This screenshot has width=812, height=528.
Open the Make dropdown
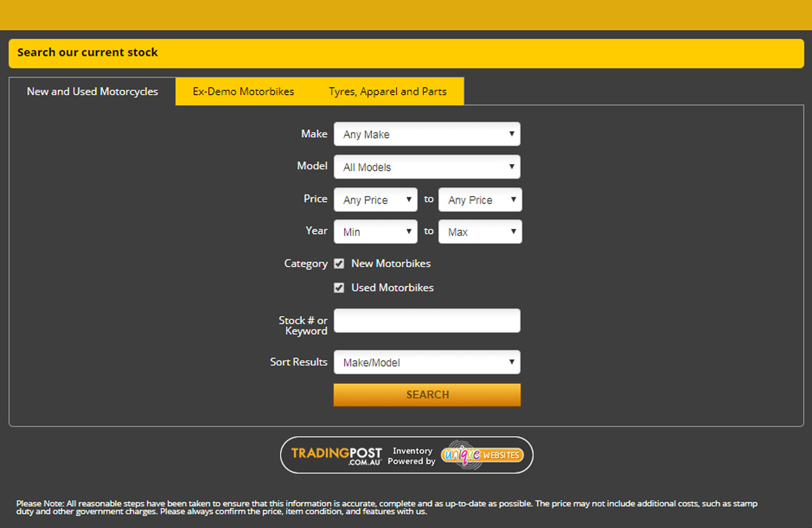click(427, 134)
